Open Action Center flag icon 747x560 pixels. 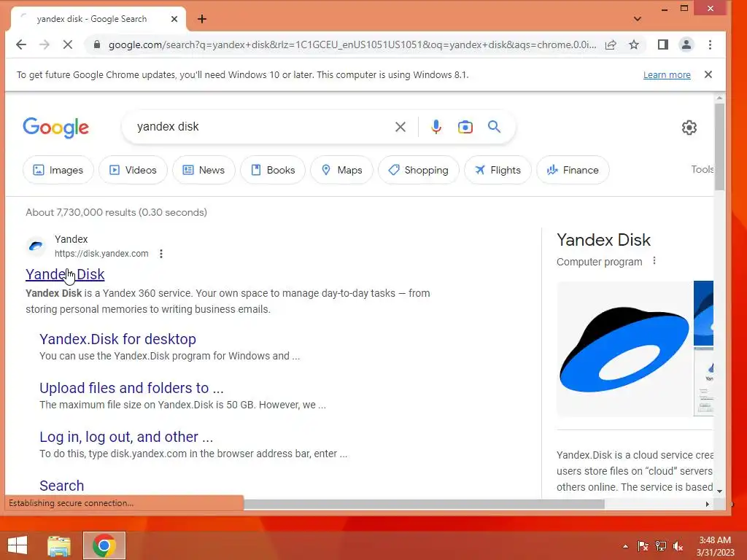[643, 546]
